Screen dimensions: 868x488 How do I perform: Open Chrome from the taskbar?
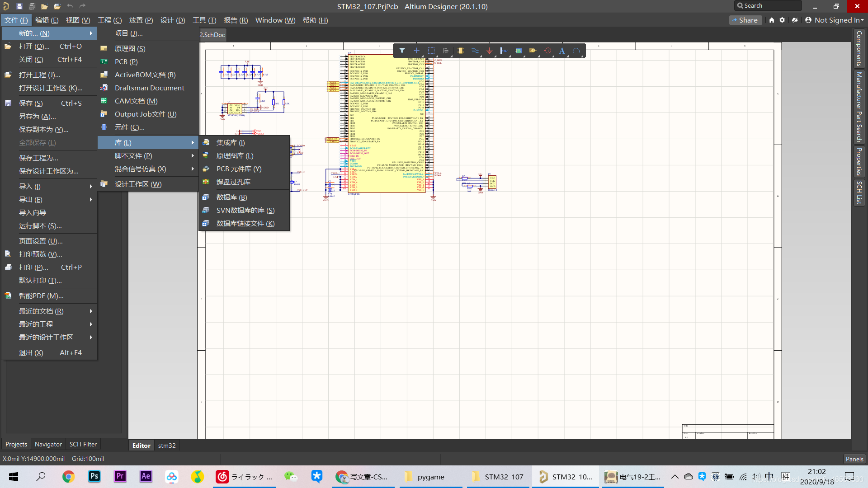(x=68, y=477)
